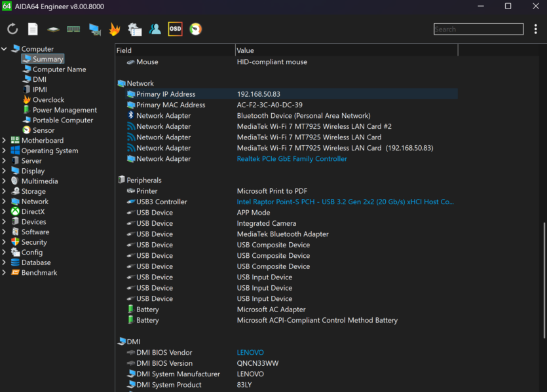Click into the Search field
Viewport: 547px width, 392px height.
pyautogui.click(x=478, y=29)
